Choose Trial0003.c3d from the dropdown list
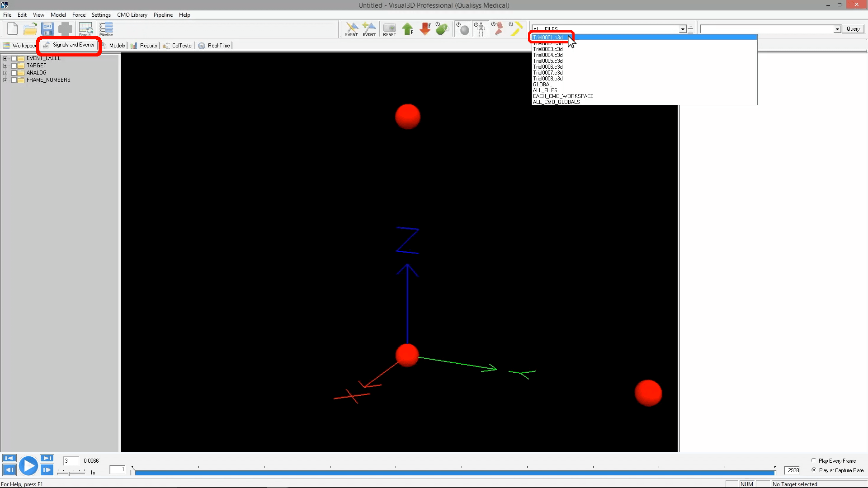 [644, 49]
